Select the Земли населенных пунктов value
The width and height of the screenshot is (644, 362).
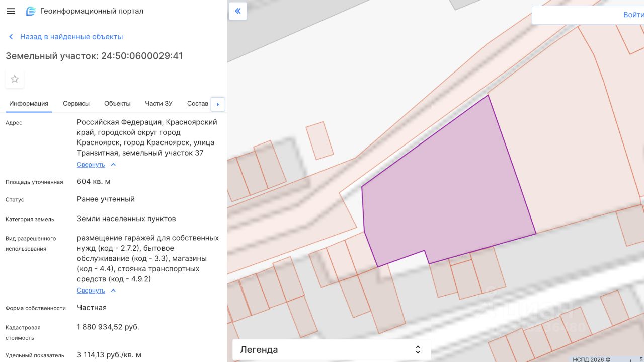tap(126, 219)
